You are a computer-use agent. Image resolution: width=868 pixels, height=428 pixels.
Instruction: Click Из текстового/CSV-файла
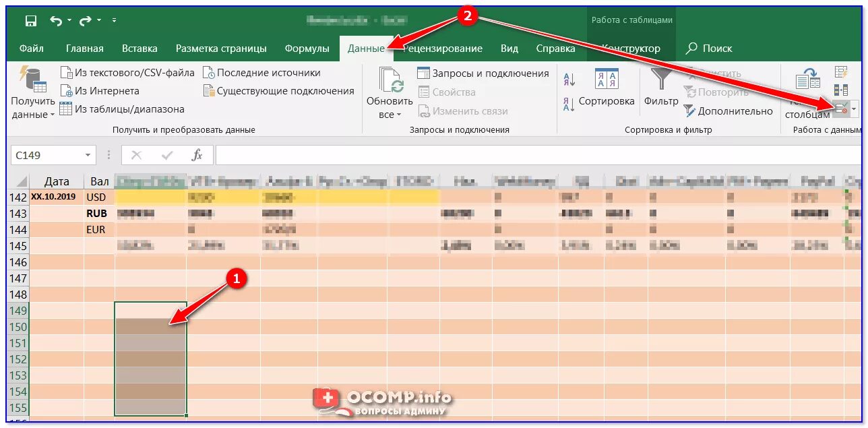127,72
